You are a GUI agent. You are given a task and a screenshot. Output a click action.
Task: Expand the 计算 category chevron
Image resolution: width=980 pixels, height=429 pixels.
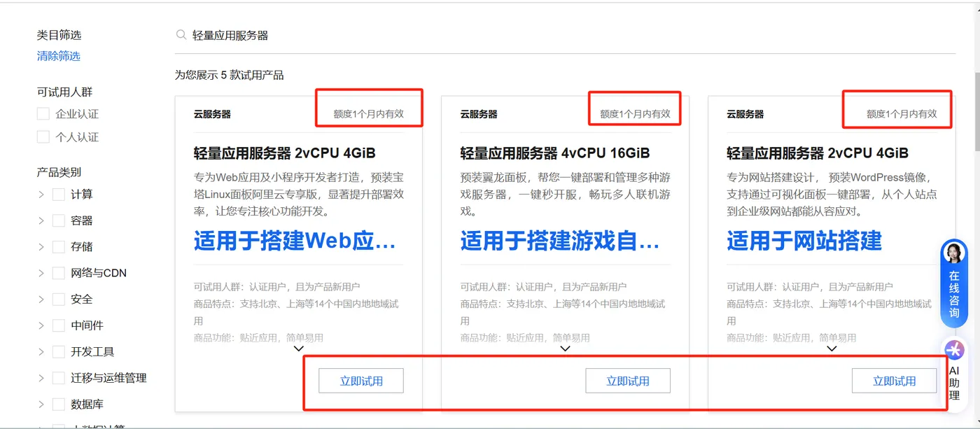pos(41,195)
